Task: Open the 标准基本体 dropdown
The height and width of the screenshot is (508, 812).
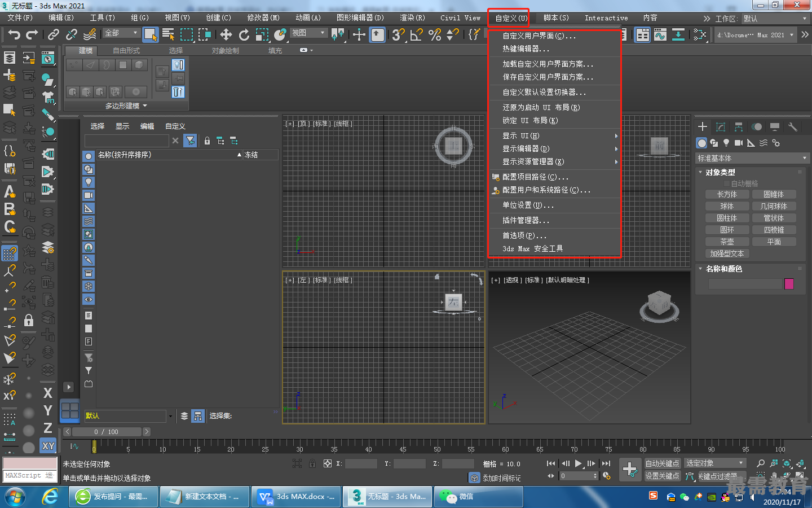Action: pyautogui.click(x=752, y=158)
